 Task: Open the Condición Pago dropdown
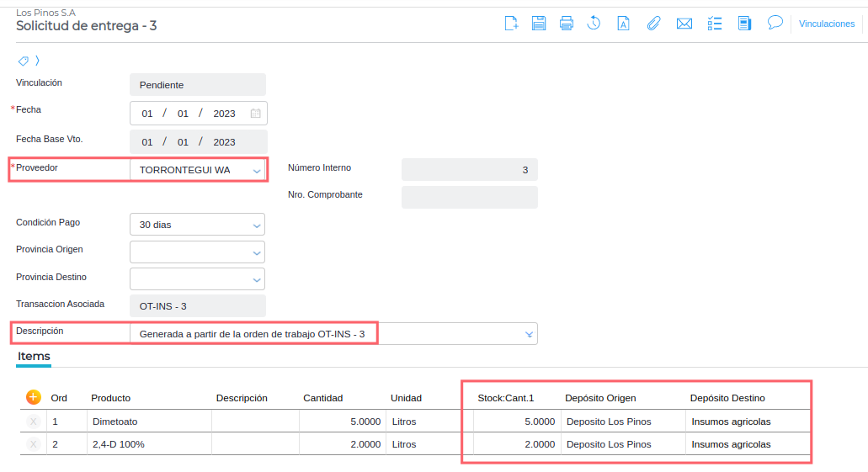click(x=257, y=225)
